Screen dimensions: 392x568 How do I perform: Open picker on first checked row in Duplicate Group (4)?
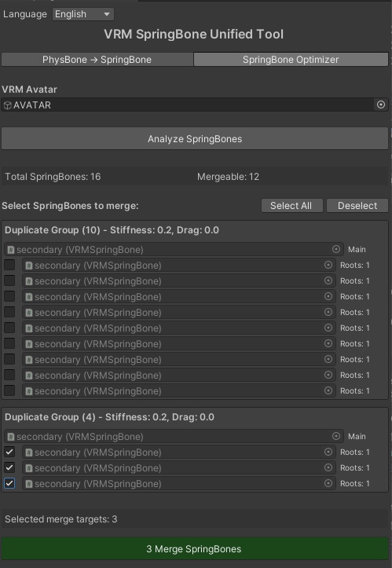[x=328, y=452]
